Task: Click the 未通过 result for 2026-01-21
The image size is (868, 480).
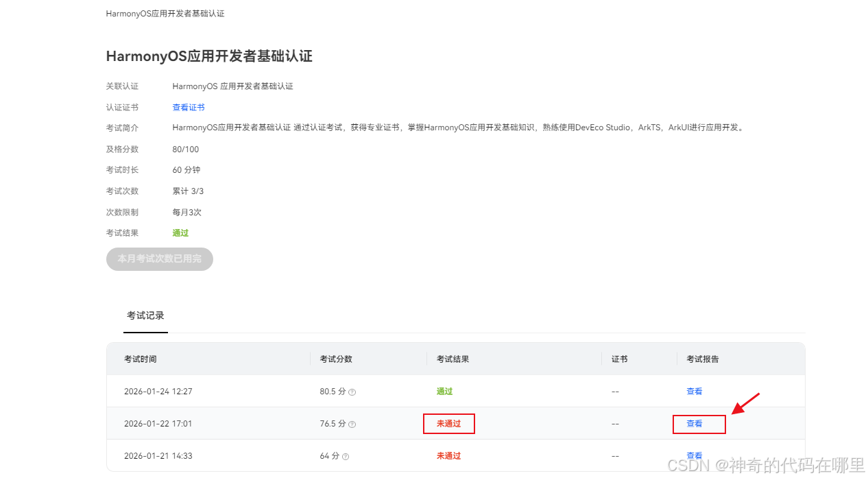Action: [449, 456]
